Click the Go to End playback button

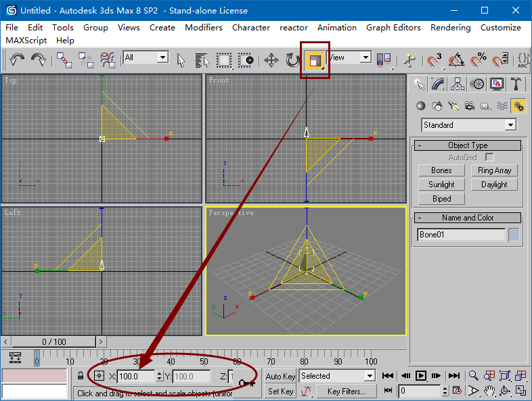tap(454, 375)
